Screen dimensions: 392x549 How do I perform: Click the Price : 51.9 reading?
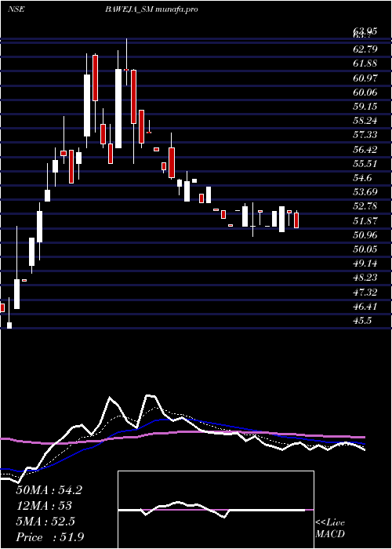[x=49, y=537]
